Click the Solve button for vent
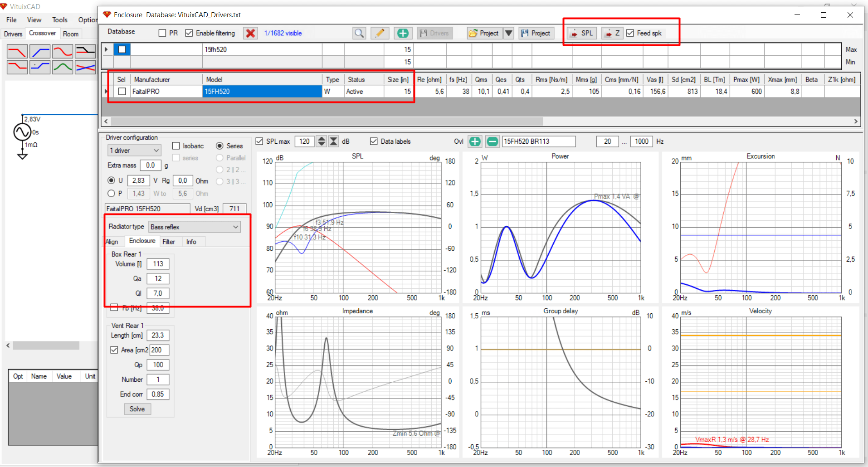 pos(137,409)
